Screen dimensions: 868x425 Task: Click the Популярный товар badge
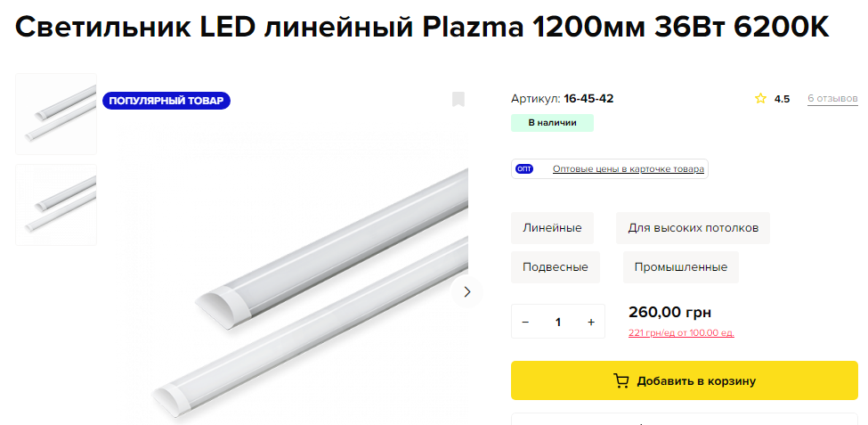[166, 101]
